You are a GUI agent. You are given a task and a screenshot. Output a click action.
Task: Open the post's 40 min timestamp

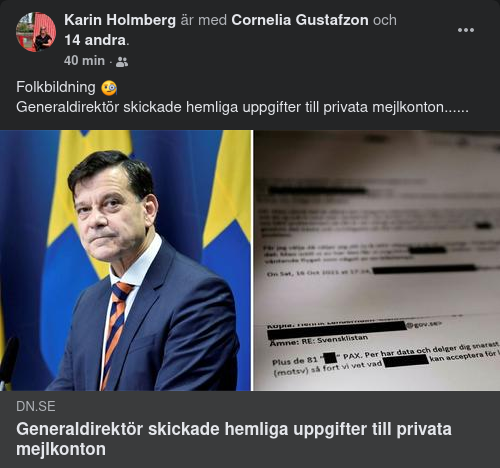pyautogui.click(x=84, y=61)
